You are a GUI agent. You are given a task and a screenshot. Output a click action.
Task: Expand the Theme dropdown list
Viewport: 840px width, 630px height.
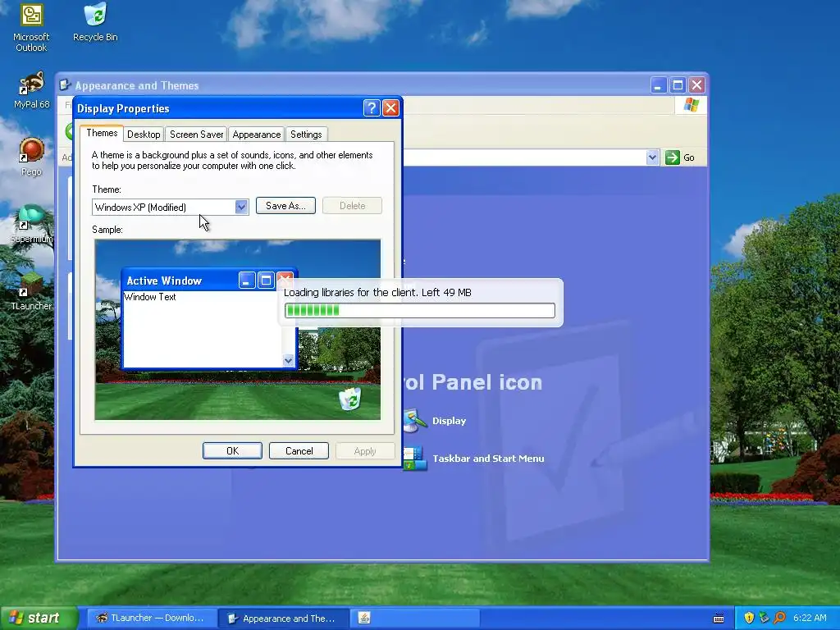[x=241, y=207]
